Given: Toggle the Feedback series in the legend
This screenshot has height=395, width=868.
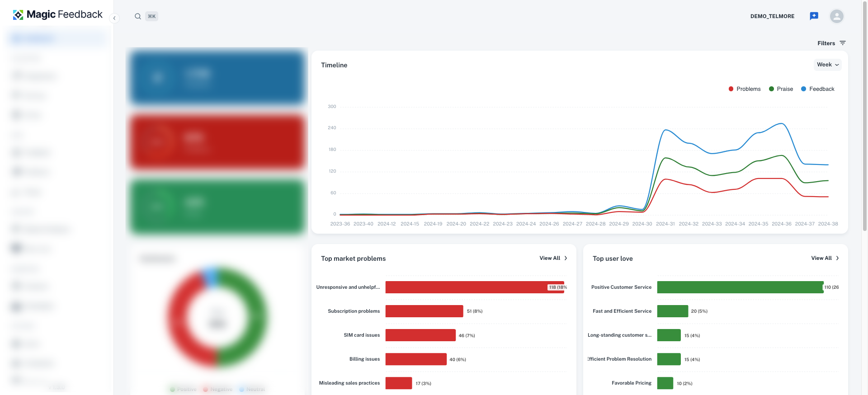Looking at the screenshot, I should click(818, 89).
